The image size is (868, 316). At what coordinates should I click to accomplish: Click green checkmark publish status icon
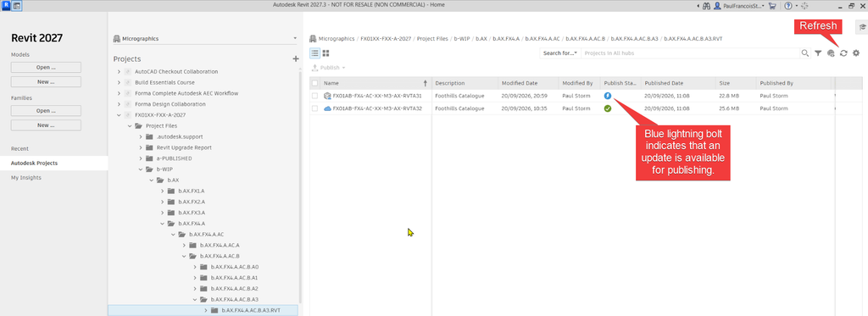click(x=607, y=108)
